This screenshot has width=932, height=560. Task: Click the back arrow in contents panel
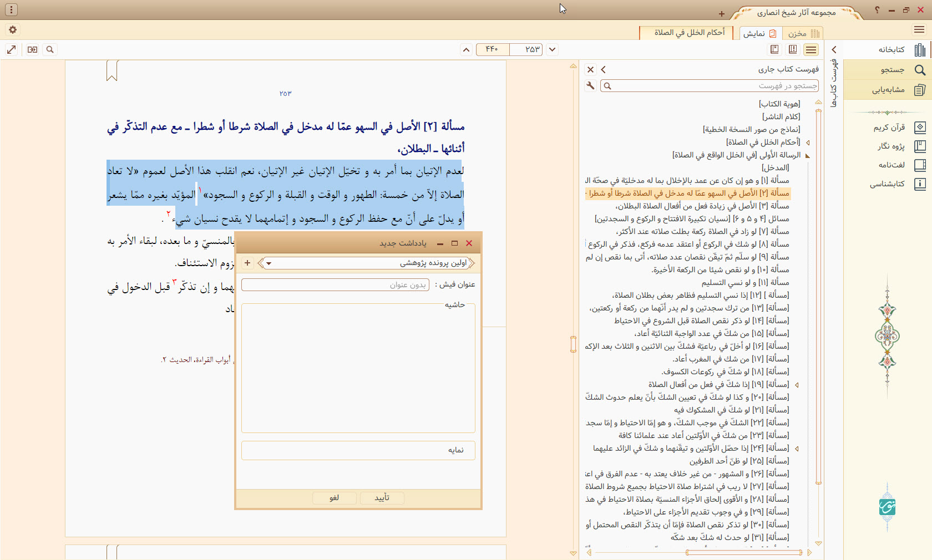pos(604,69)
